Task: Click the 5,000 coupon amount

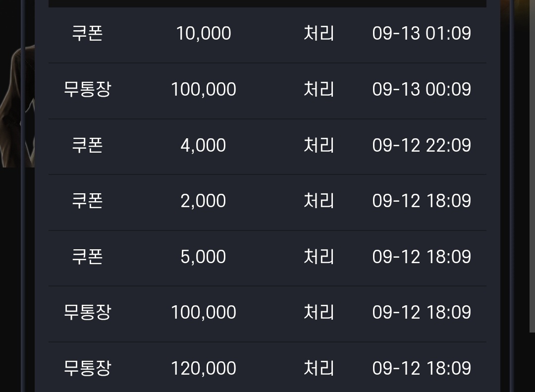Action: pos(204,256)
